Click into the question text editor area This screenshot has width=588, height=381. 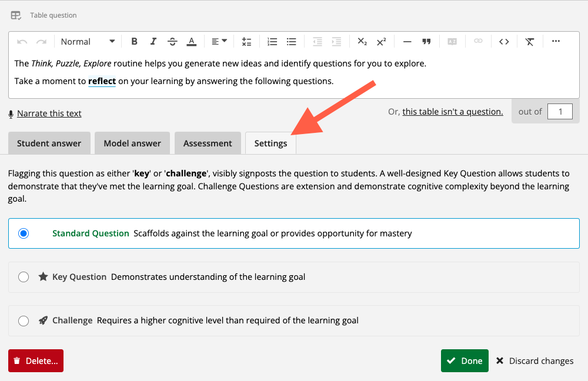294,74
